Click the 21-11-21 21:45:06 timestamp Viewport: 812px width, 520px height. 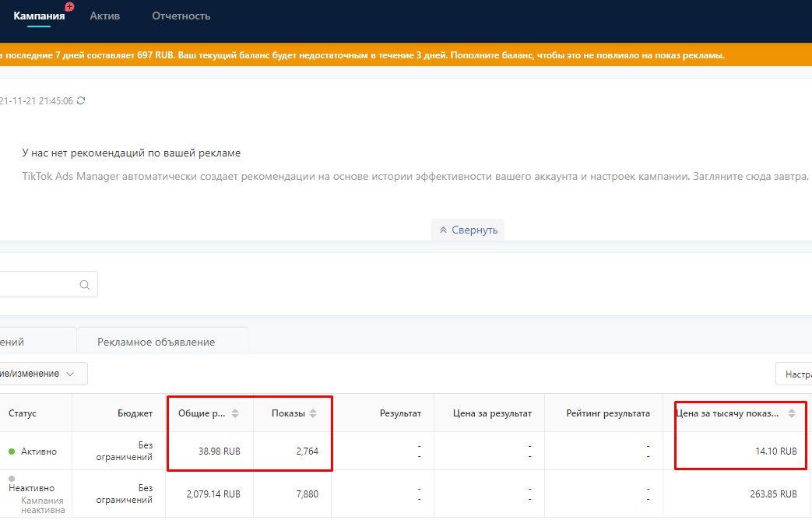(37, 101)
